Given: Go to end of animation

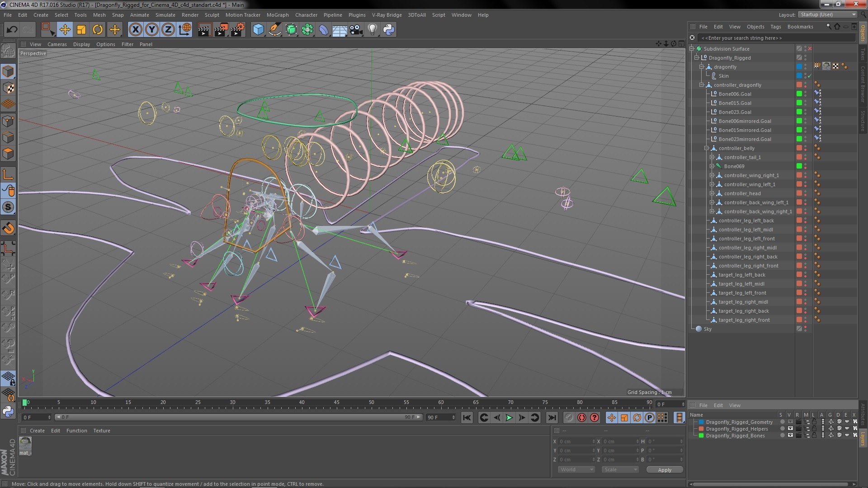Looking at the screenshot, I should coord(552,418).
